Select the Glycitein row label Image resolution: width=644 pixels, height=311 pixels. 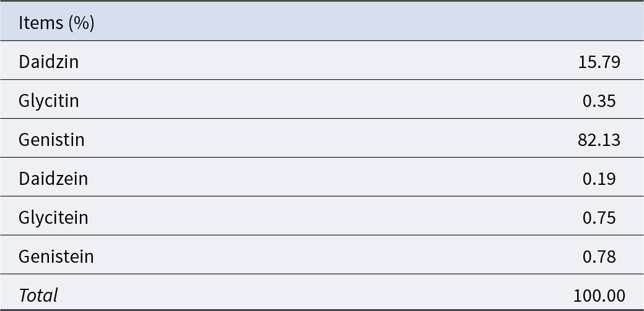(x=53, y=218)
